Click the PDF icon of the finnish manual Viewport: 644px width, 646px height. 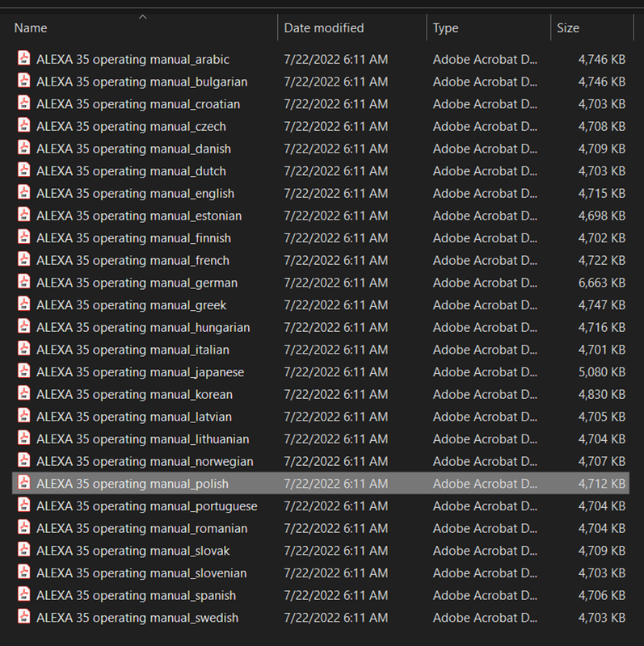pos(24,237)
